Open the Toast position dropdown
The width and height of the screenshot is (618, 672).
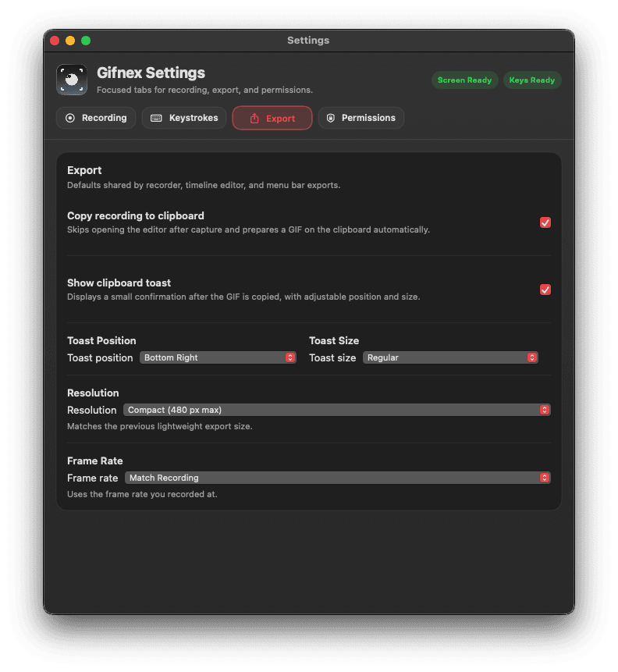coord(218,357)
